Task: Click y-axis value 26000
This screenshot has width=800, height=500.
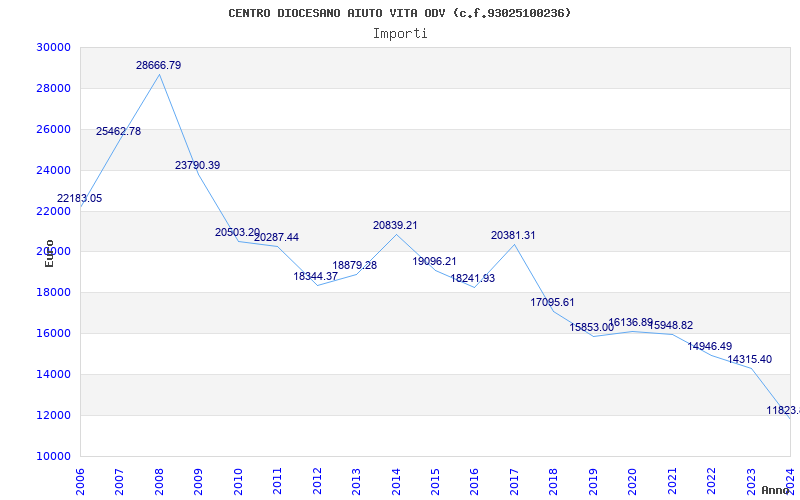Action: [x=53, y=129]
